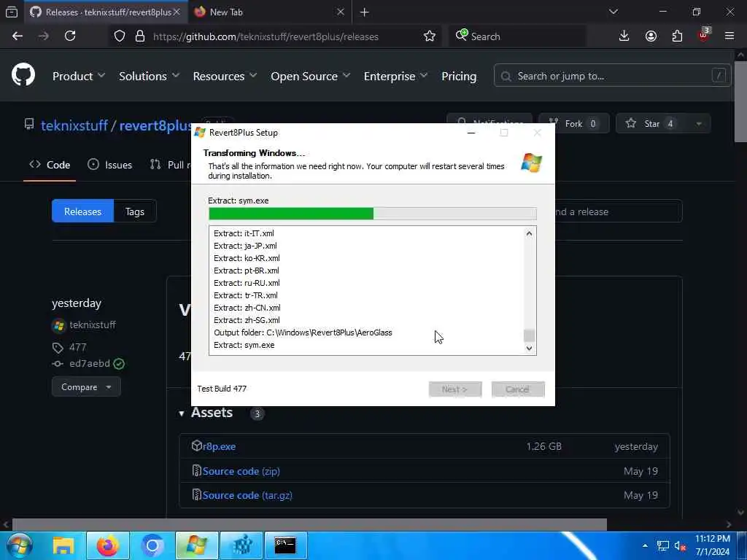Expand the Open Source dropdown

[310, 76]
